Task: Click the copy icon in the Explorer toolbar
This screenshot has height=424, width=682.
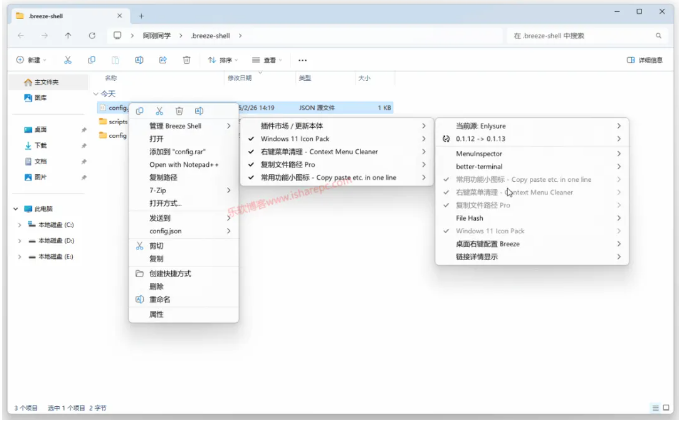Action: pyautogui.click(x=91, y=60)
